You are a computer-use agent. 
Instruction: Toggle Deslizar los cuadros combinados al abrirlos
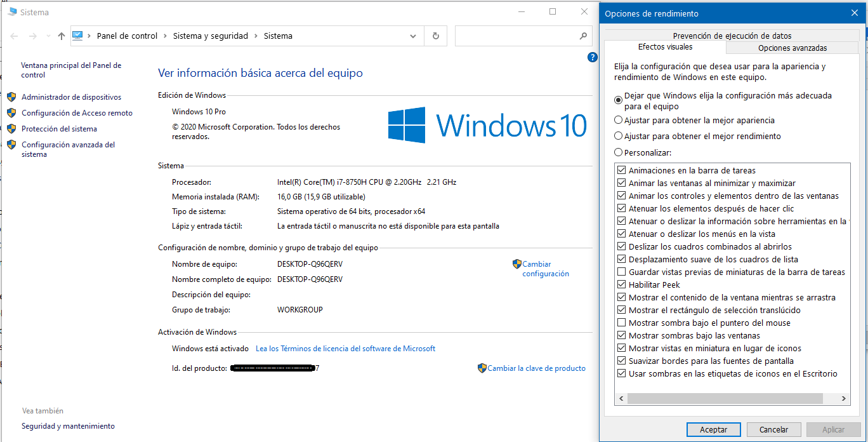[622, 246]
